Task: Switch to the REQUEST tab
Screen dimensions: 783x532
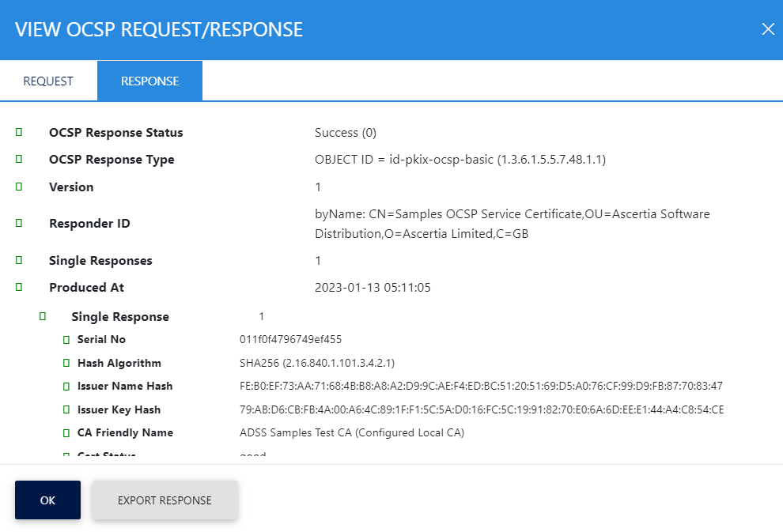Action: pyautogui.click(x=48, y=81)
